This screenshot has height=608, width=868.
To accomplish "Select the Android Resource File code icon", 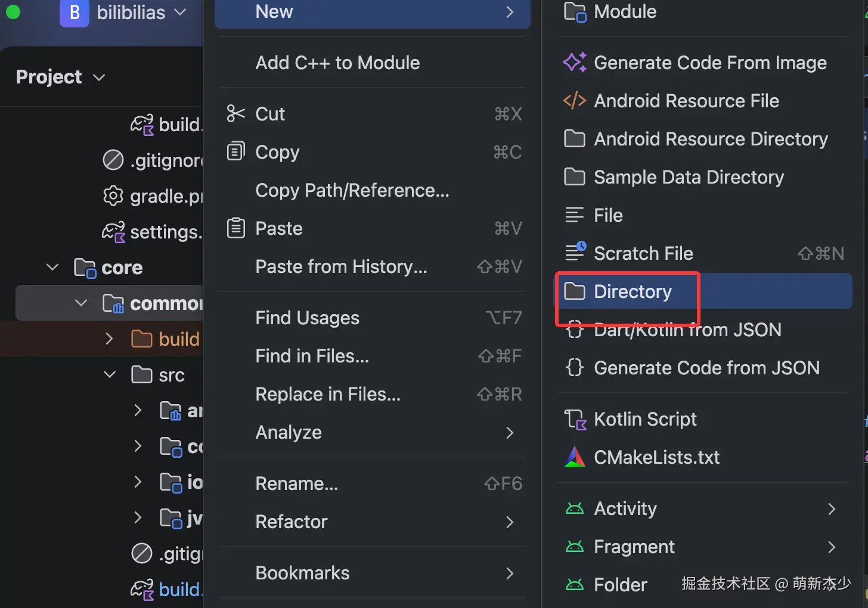I will [x=575, y=101].
